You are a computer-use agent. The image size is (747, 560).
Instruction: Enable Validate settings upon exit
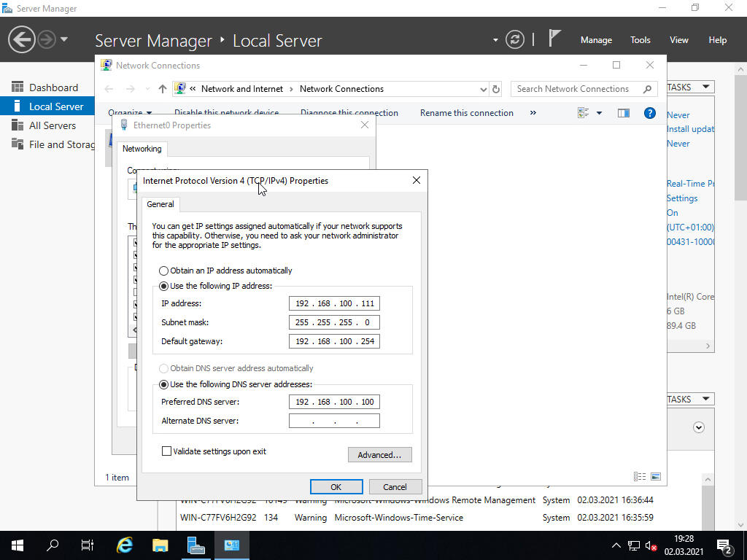pyautogui.click(x=167, y=451)
